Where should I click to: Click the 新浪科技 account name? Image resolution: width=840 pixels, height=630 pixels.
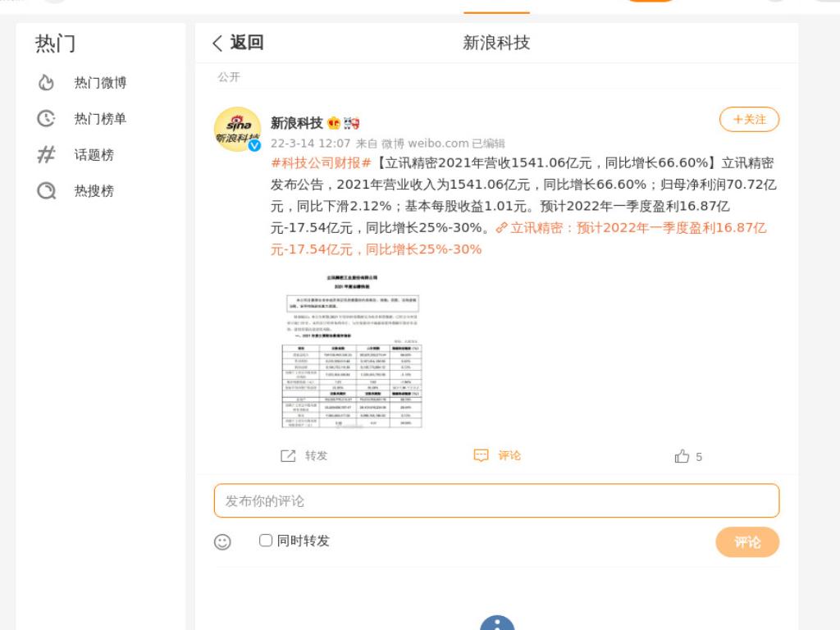(296, 123)
